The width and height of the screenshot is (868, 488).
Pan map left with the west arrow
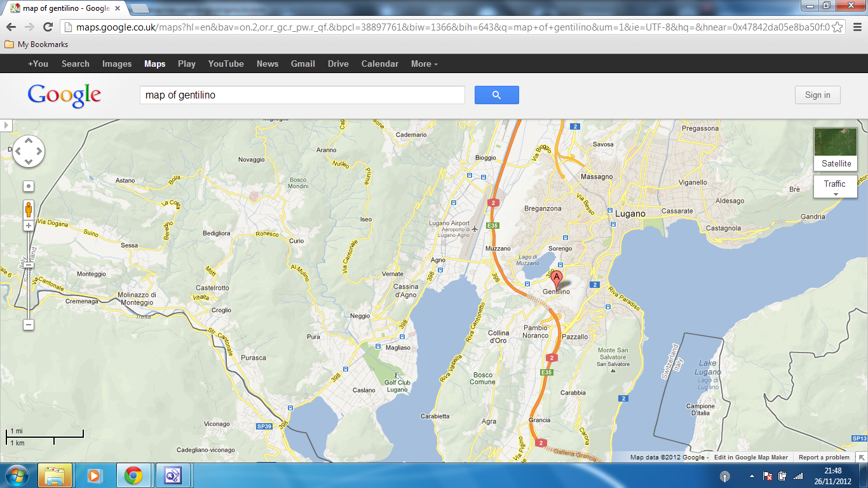tap(18, 151)
